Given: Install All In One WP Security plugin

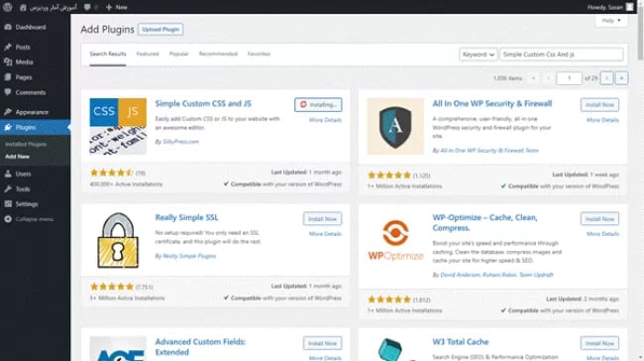Looking at the screenshot, I should coord(599,105).
